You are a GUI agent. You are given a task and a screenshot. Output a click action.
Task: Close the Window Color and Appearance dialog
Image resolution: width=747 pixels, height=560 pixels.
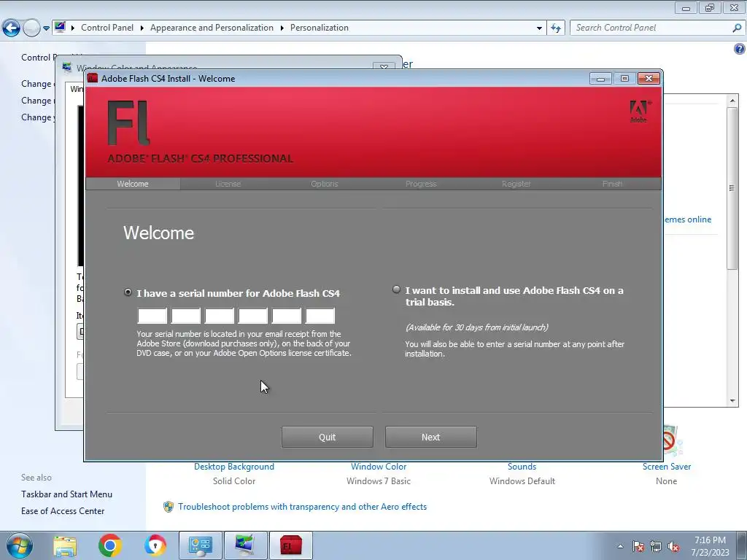(x=384, y=67)
